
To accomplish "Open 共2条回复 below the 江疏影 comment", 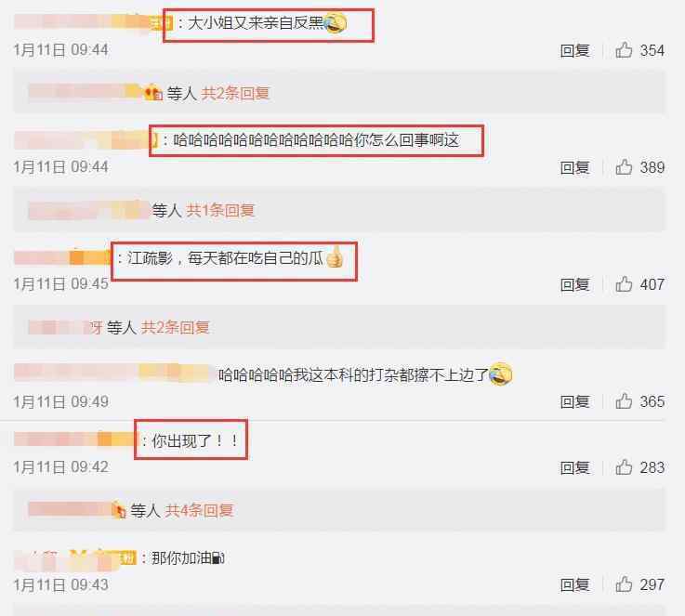I will pyautogui.click(x=175, y=327).
